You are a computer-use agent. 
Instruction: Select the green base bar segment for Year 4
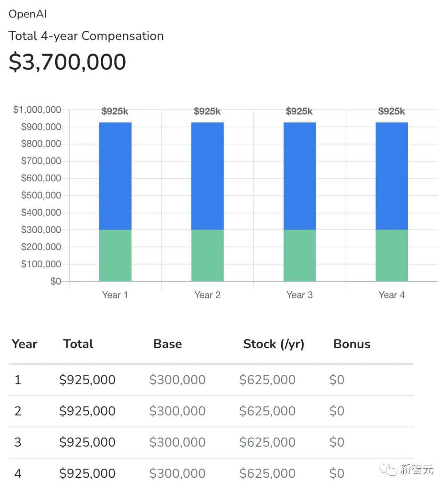(392, 255)
